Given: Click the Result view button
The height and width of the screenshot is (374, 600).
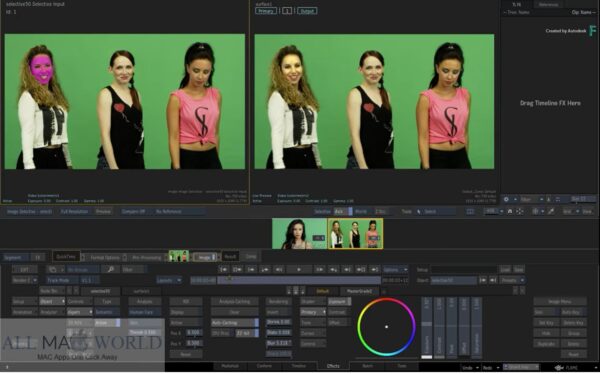Looking at the screenshot, I should (x=230, y=256).
